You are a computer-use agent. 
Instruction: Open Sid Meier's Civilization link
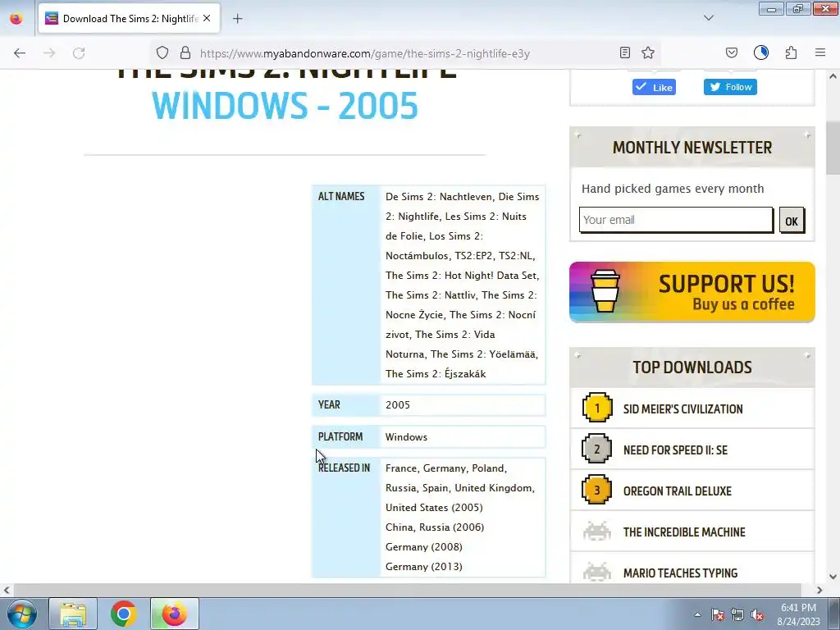point(683,409)
